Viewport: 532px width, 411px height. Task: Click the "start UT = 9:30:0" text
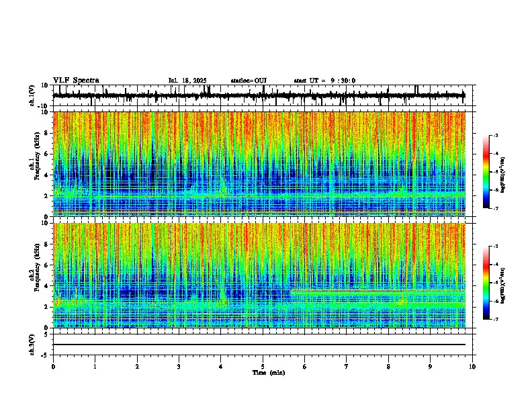324,81
